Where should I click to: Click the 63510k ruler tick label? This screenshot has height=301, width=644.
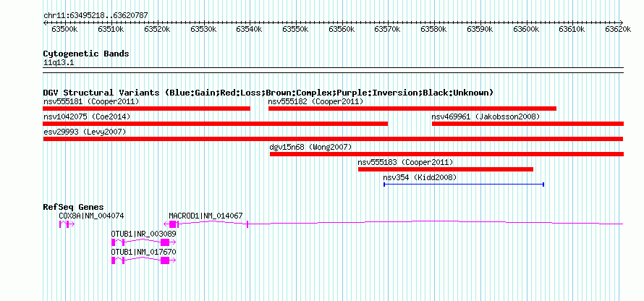click(111, 30)
